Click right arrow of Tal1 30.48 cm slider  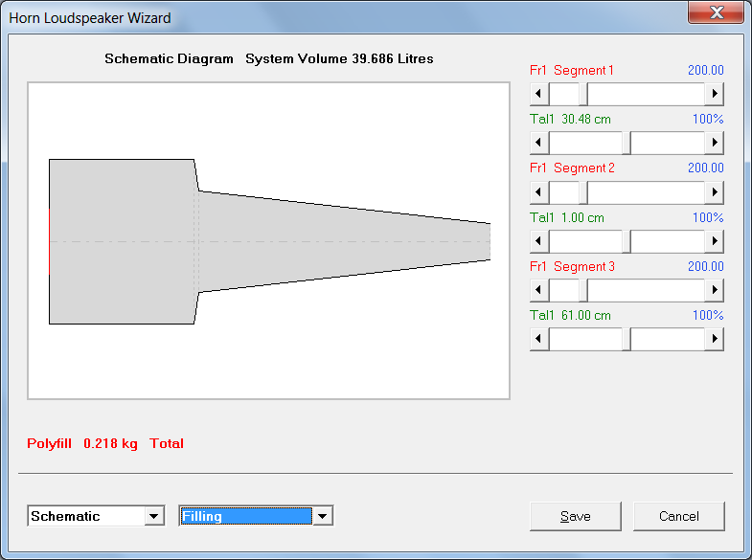[x=714, y=143]
